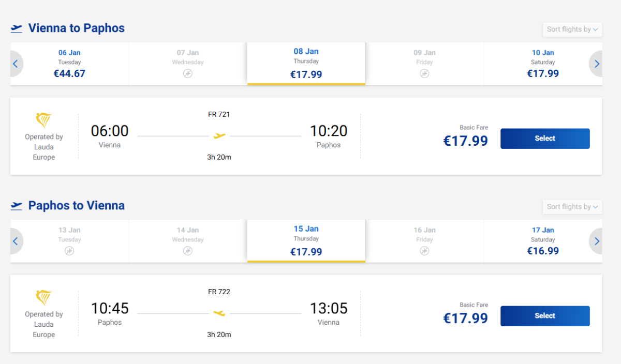This screenshot has height=364, width=621.
Task: Select the 10:45 Paphos to Vienna flight
Action: click(545, 316)
